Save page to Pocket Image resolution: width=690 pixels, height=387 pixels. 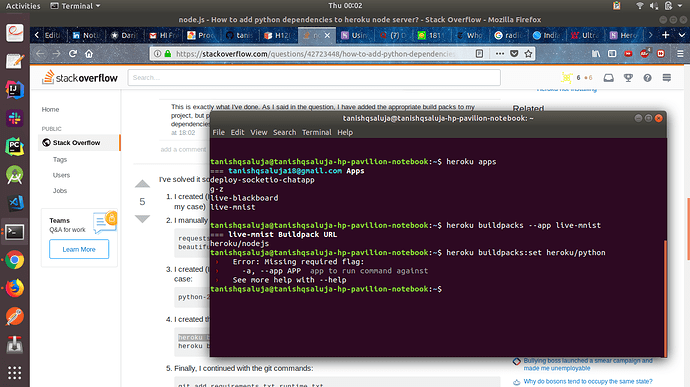point(514,54)
